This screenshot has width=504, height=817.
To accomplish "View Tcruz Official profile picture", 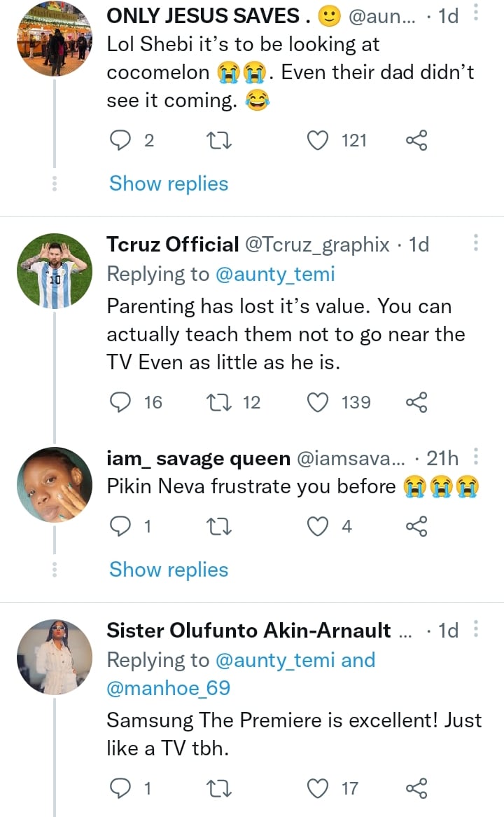I will (x=54, y=271).
